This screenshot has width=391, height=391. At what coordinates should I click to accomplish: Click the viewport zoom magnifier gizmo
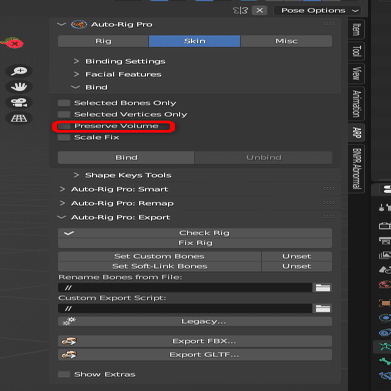pyautogui.click(x=19, y=71)
